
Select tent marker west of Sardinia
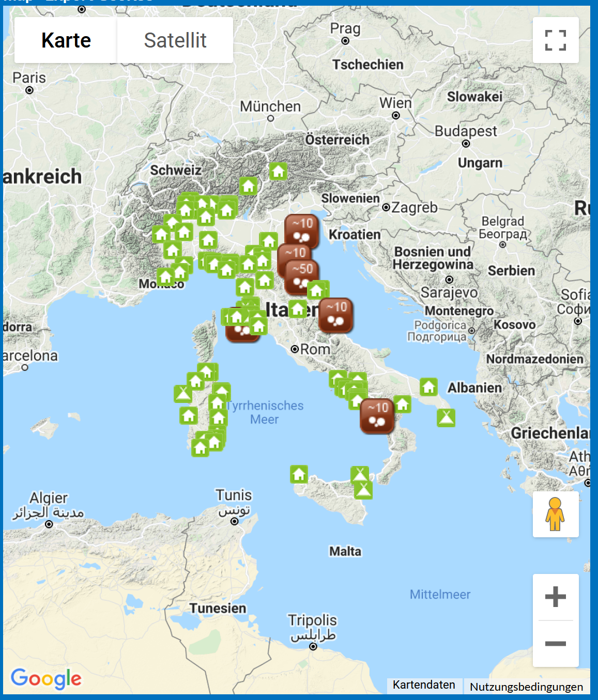tap(182, 394)
